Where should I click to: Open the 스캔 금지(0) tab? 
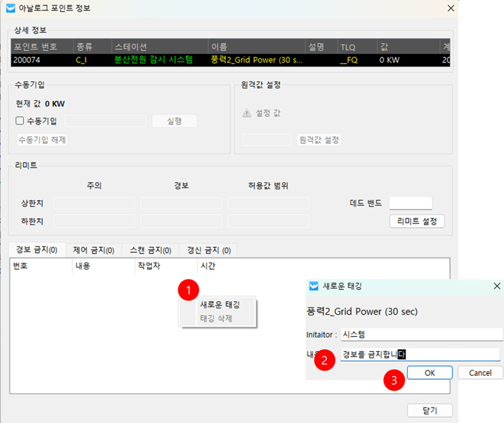click(150, 250)
